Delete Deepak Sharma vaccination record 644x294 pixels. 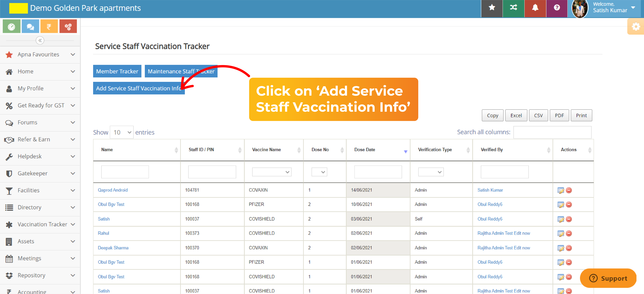[x=569, y=248]
